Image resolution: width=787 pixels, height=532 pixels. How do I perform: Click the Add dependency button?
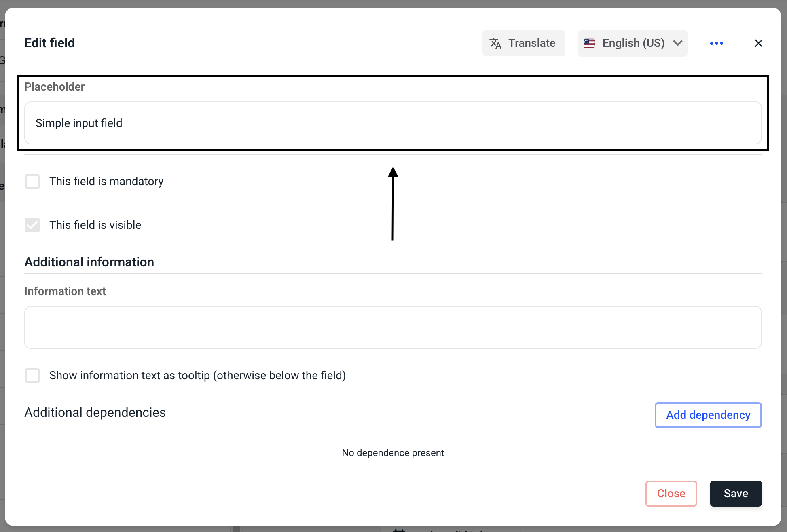click(x=708, y=415)
